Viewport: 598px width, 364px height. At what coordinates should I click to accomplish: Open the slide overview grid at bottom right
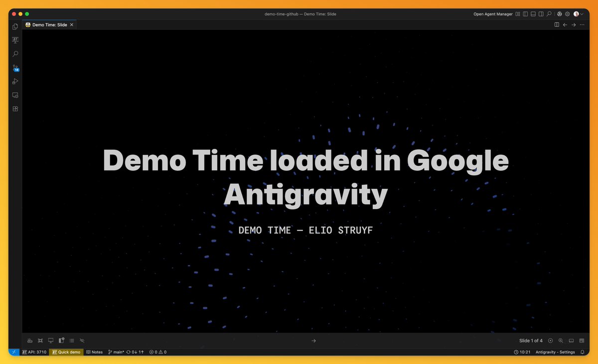coord(582,341)
